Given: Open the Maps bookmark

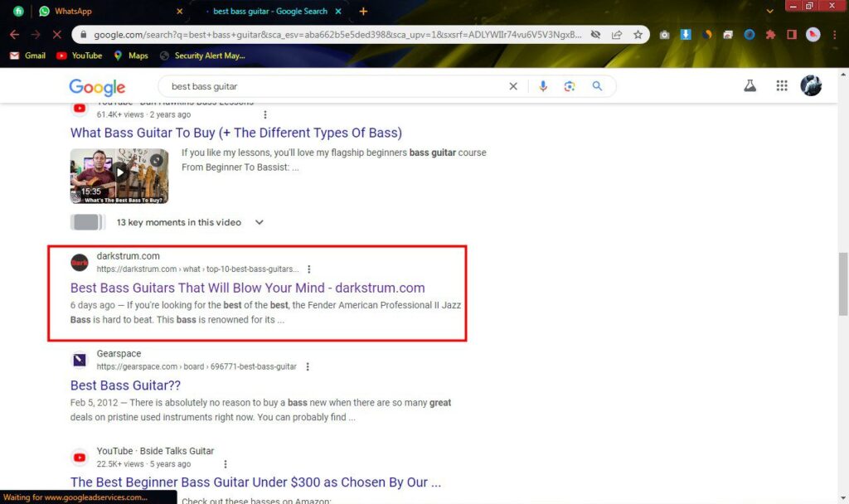Looking at the screenshot, I should [131, 56].
